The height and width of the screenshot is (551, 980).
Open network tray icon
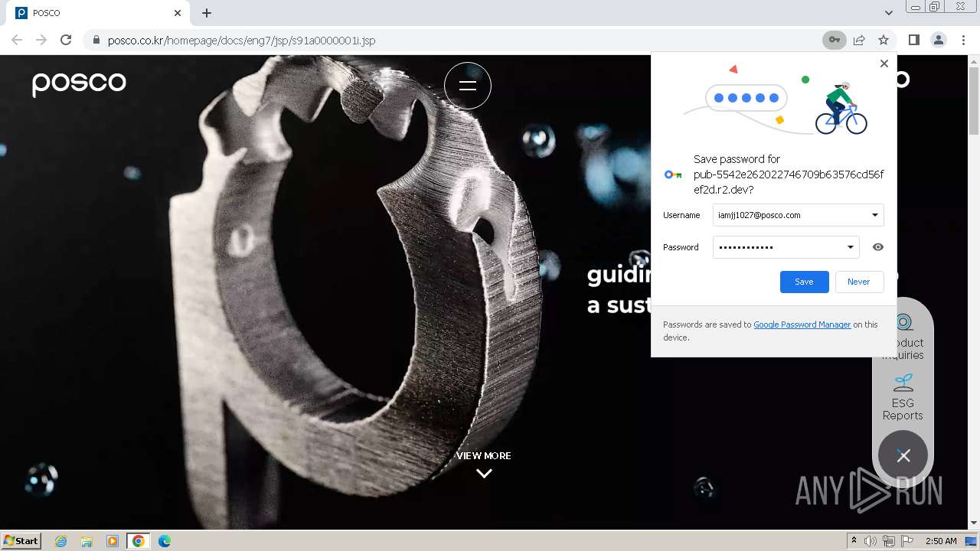(x=889, y=541)
